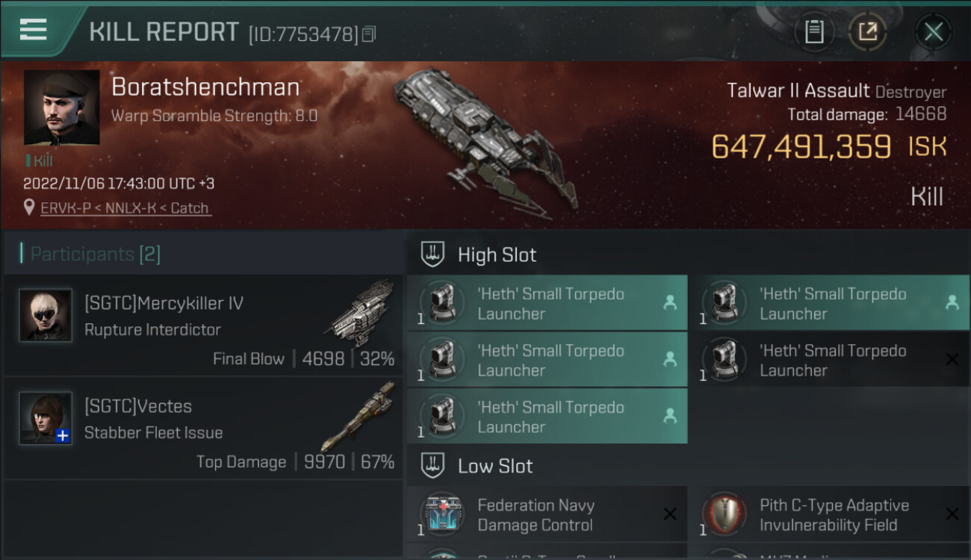Click the High Slot section icon

coord(432,255)
